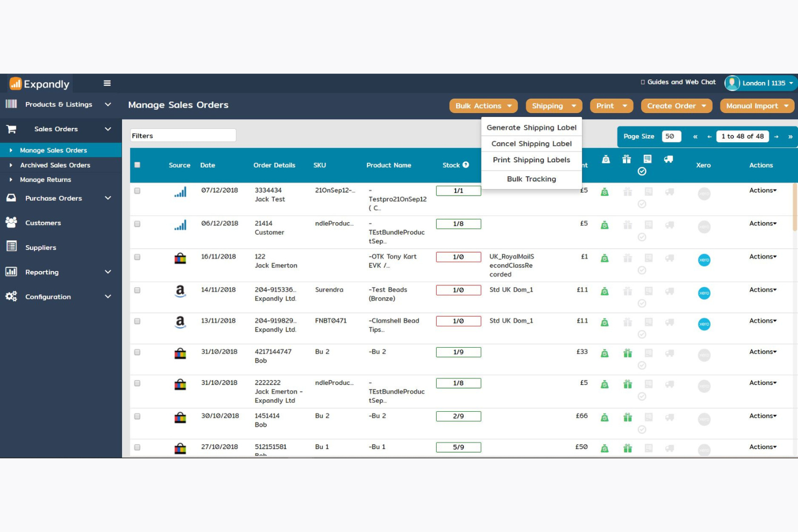Viewport: 798px width, 532px height.
Task: Select Generate Shipping Label menu item
Action: click(x=531, y=127)
